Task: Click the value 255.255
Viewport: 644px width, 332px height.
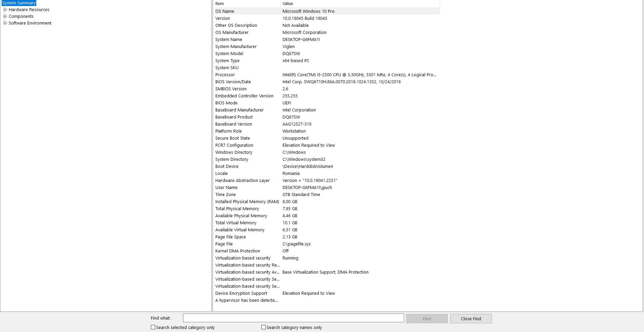Action: pyautogui.click(x=290, y=96)
